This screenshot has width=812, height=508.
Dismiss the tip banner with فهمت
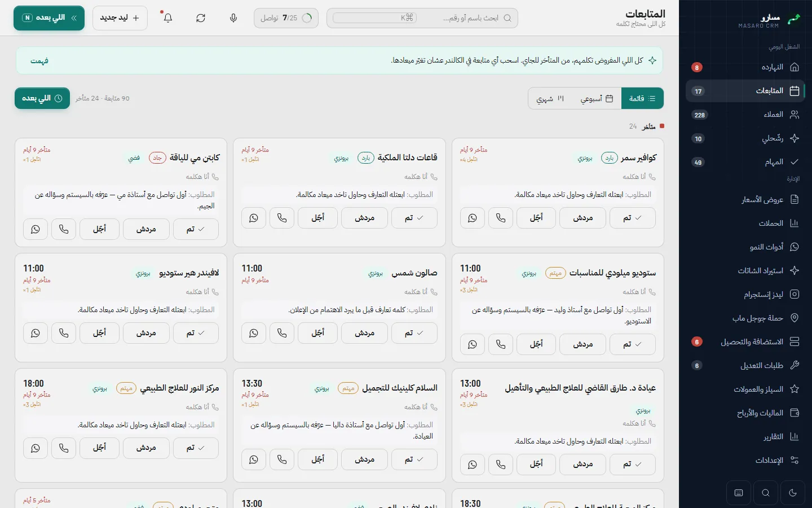39,60
